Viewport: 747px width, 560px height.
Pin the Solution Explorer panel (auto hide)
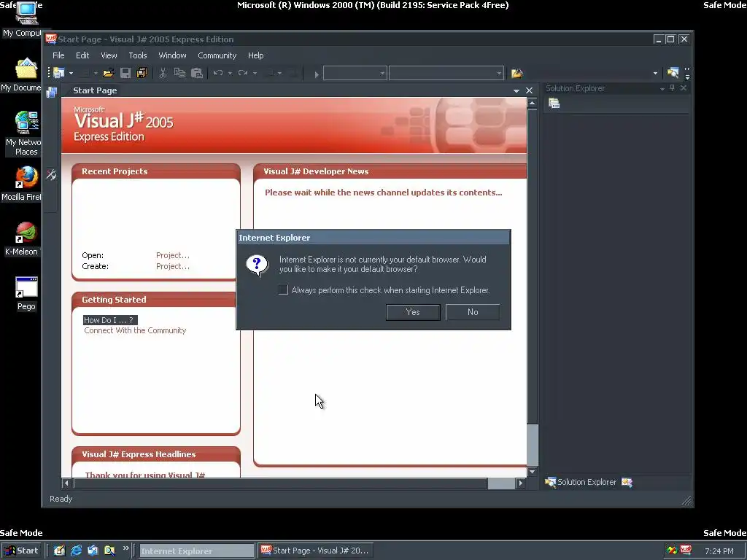(x=672, y=88)
